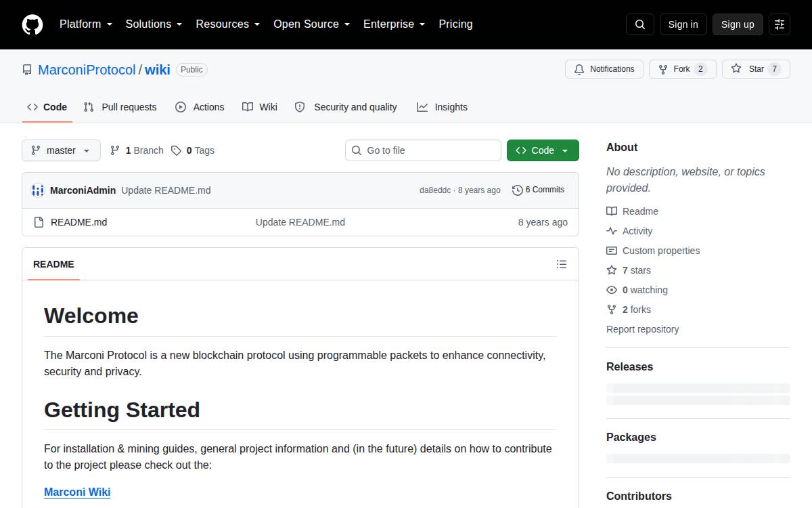Click the About heading

click(622, 147)
